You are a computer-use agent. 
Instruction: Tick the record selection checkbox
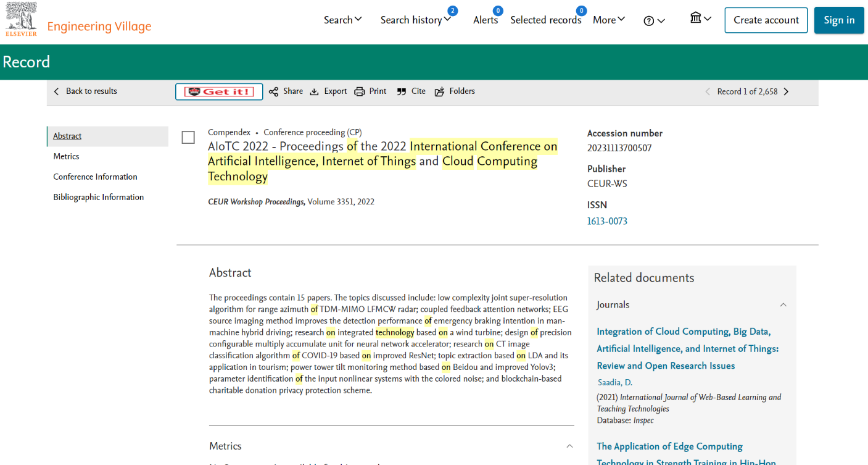coord(188,137)
